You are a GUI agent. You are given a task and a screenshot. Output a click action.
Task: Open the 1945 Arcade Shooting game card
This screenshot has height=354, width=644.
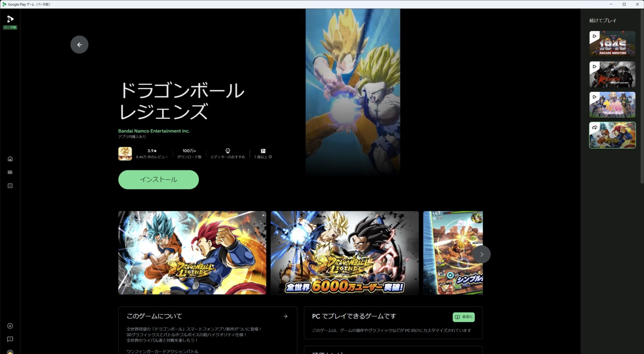613,44
